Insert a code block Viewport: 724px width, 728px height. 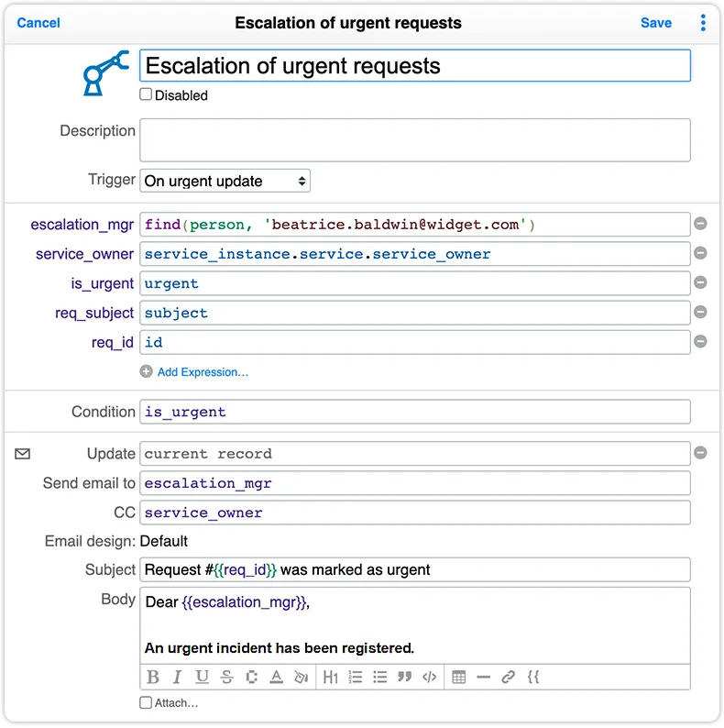(429, 678)
